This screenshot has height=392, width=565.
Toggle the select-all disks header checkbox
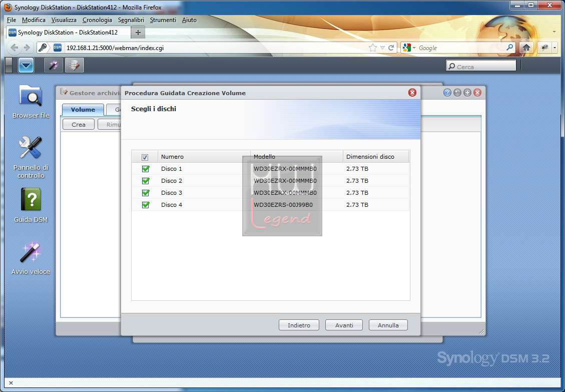click(x=145, y=157)
